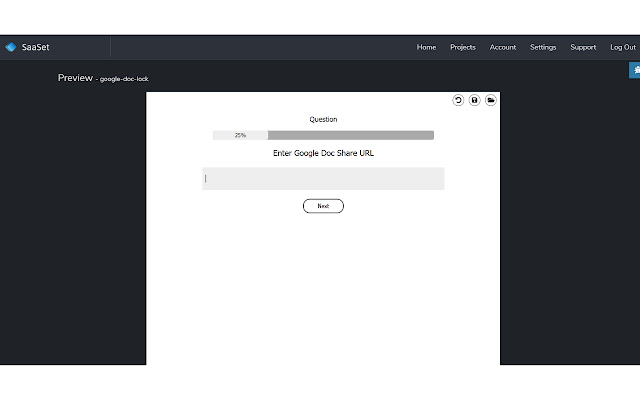Go to Home in the top navigation
The height and width of the screenshot is (400, 640).
[x=426, y=47]
